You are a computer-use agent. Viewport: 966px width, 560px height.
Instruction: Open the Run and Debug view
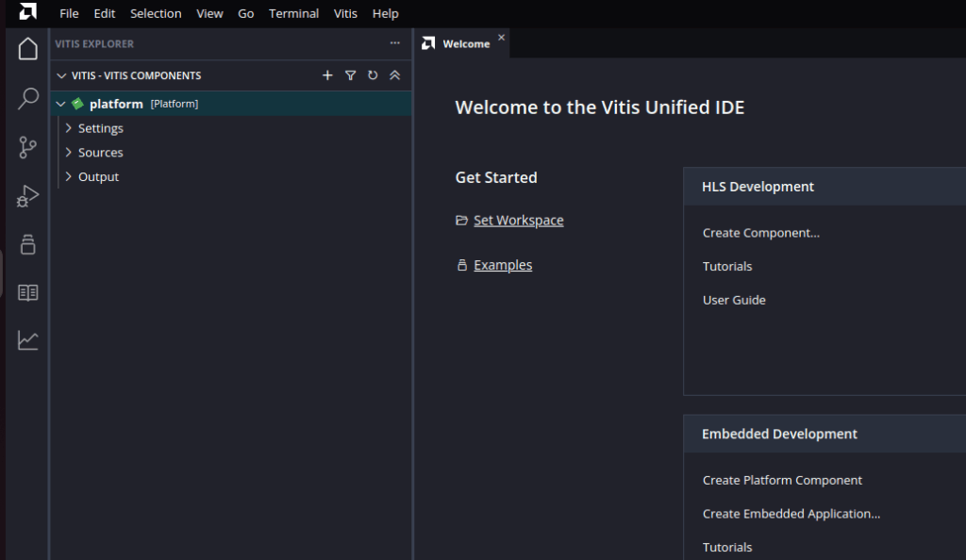pyautogui.click(x=27, y=196)
